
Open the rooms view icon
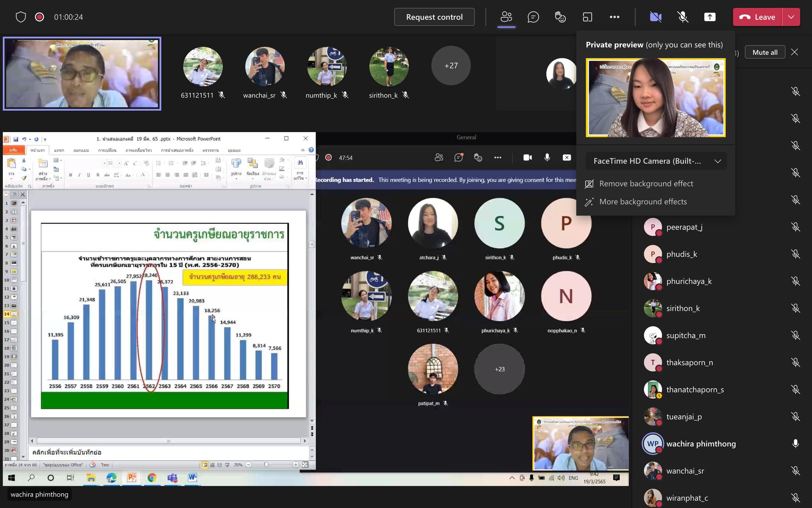coord(587,17)
